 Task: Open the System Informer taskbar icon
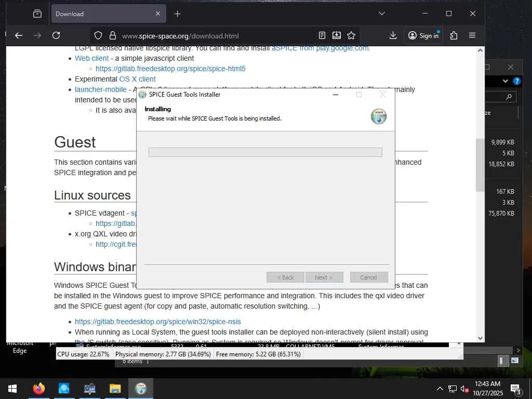89,389
